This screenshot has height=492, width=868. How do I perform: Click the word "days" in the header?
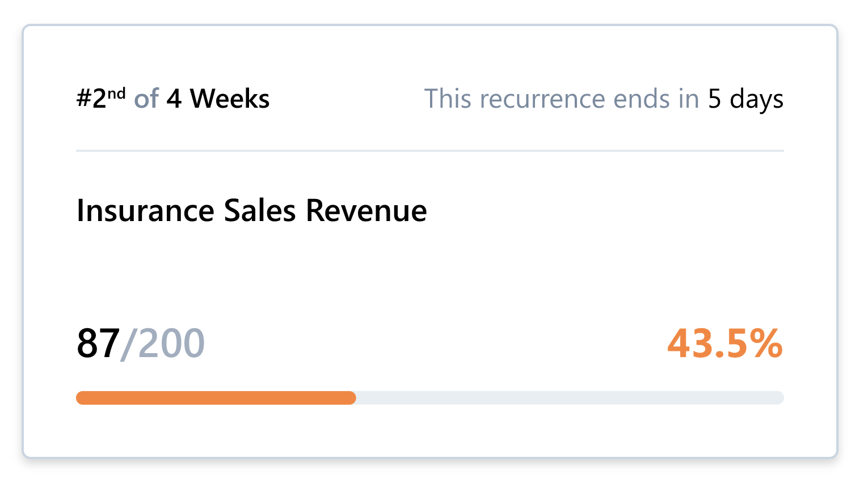click(x=756, y=100)
